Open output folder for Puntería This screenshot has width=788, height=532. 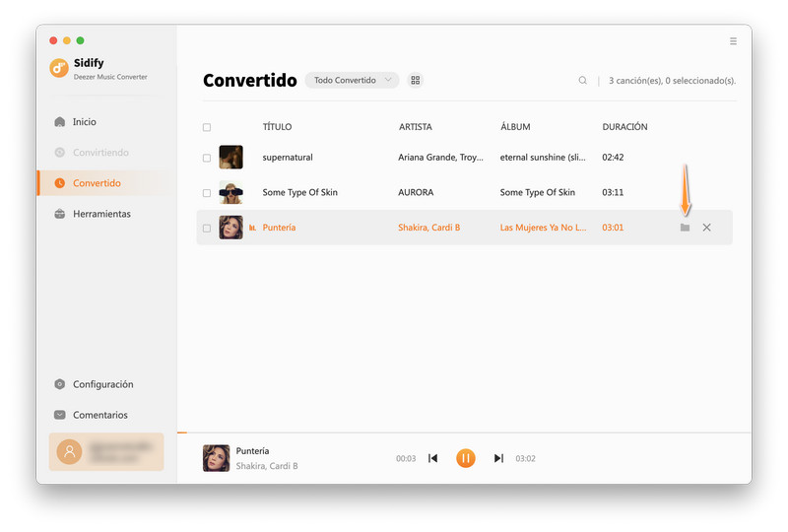[685, 228]
